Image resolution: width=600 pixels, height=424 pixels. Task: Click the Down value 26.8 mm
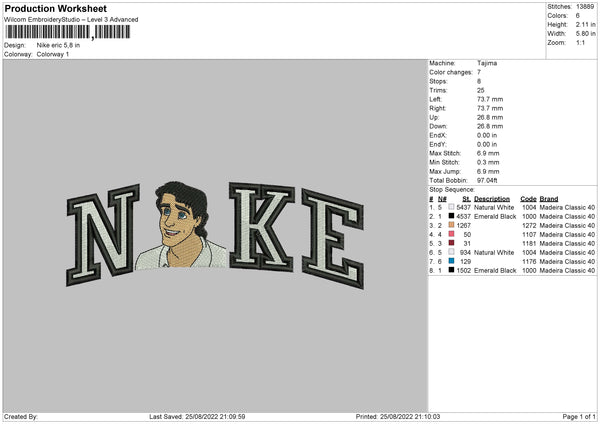point(490,126)
